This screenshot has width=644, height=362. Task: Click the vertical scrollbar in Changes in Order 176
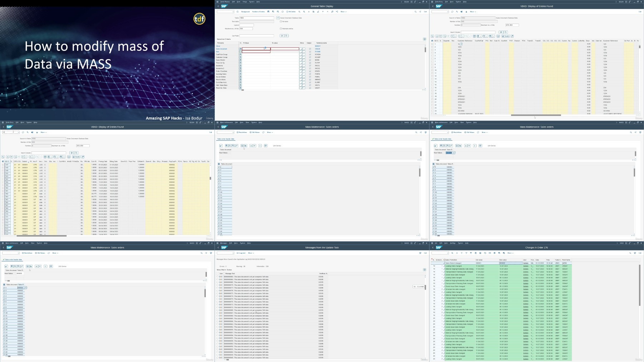(x=640, y=285)
